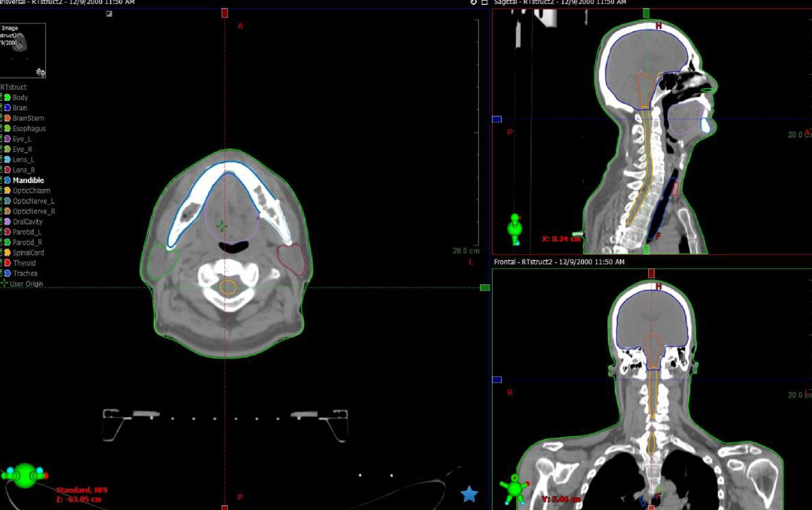
Task: Select Parotid_L in the structure list
Action: pyautogui.click(x=27, y=232)
